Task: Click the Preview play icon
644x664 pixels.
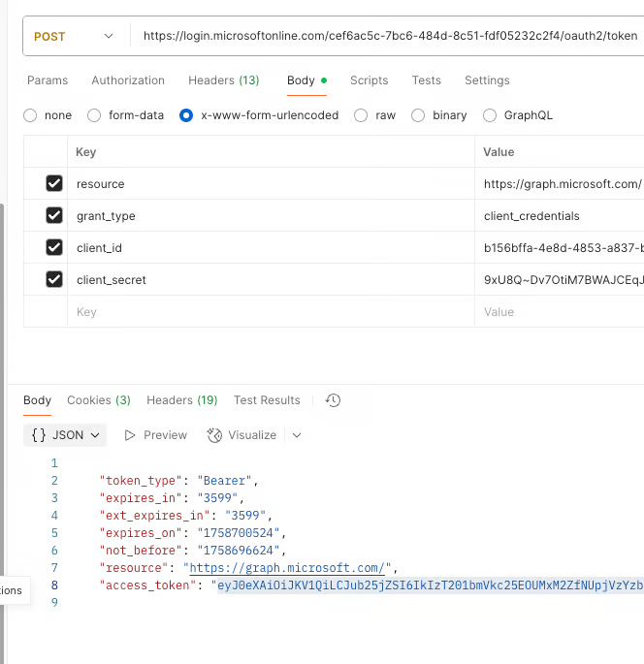Action: click(x=130, y=435)
